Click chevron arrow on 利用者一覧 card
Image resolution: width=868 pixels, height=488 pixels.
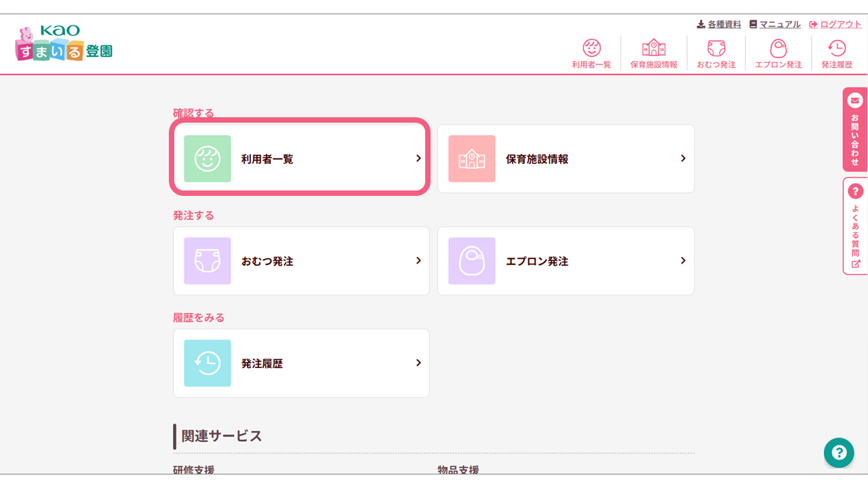(418, 159)
